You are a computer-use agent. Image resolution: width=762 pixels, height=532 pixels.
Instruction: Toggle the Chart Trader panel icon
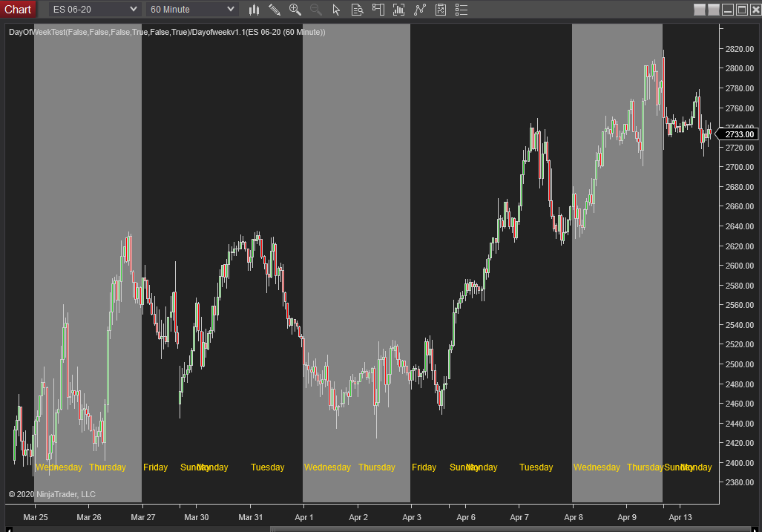point(378,10)
